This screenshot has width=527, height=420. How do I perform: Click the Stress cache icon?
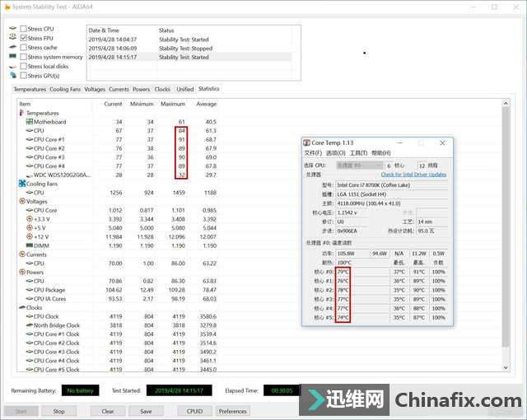point(13,47)
